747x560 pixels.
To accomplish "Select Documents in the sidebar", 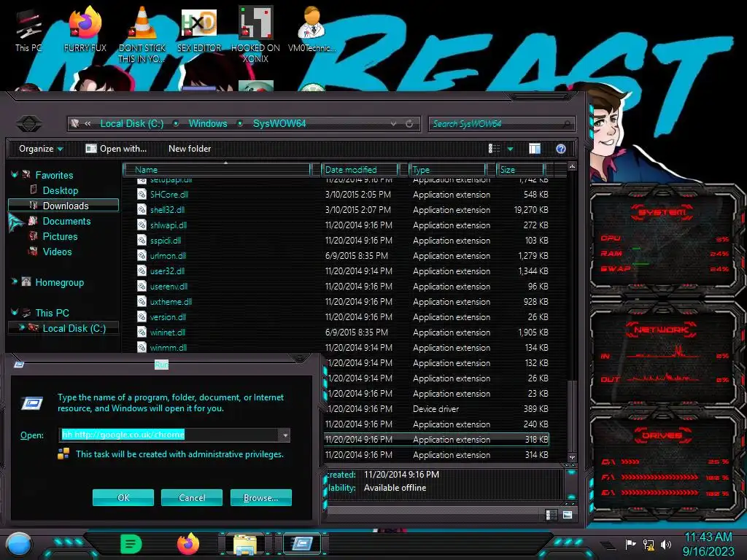I will tap(66, 221).
